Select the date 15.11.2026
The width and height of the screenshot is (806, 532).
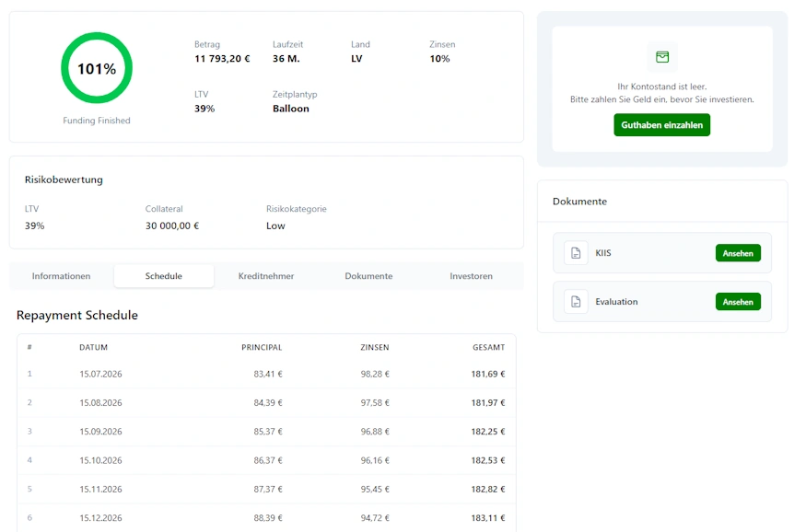[x=100, y=489]
